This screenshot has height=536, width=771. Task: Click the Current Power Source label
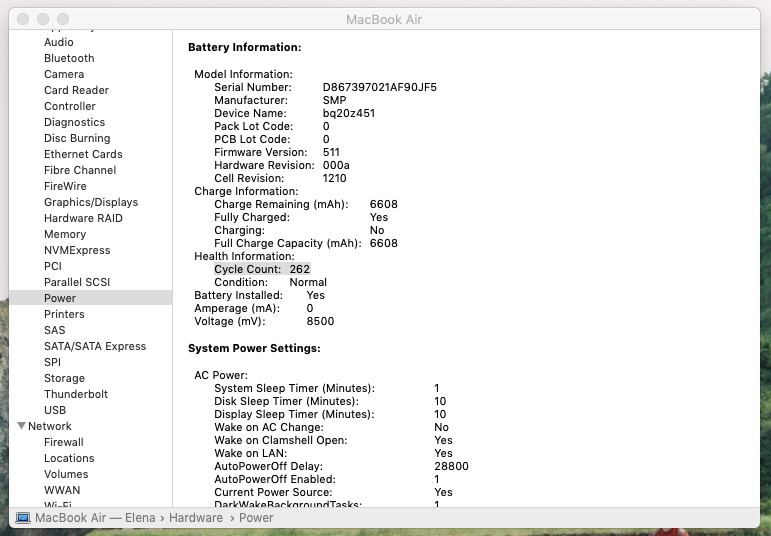273,492
